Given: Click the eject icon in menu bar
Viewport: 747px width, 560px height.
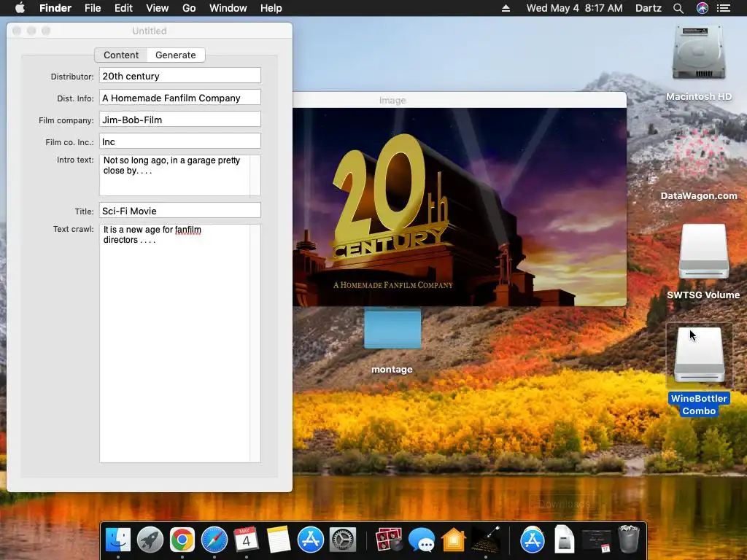Looking at the screenshot, I should pos(506,8).
